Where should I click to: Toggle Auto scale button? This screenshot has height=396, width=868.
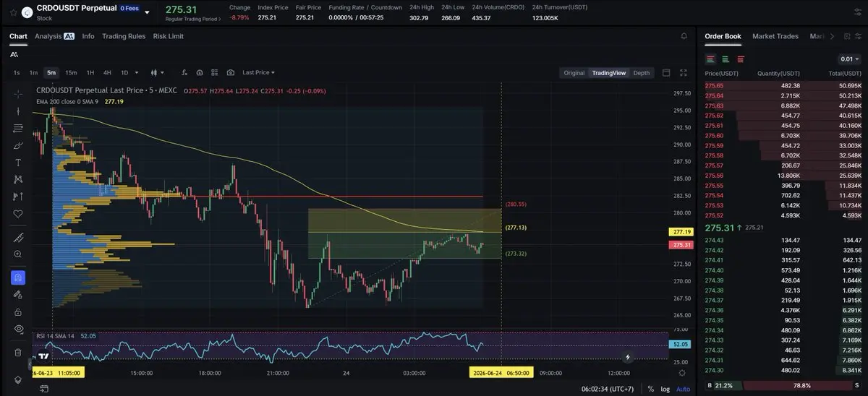pyautogui.click(x=683, y=389)
